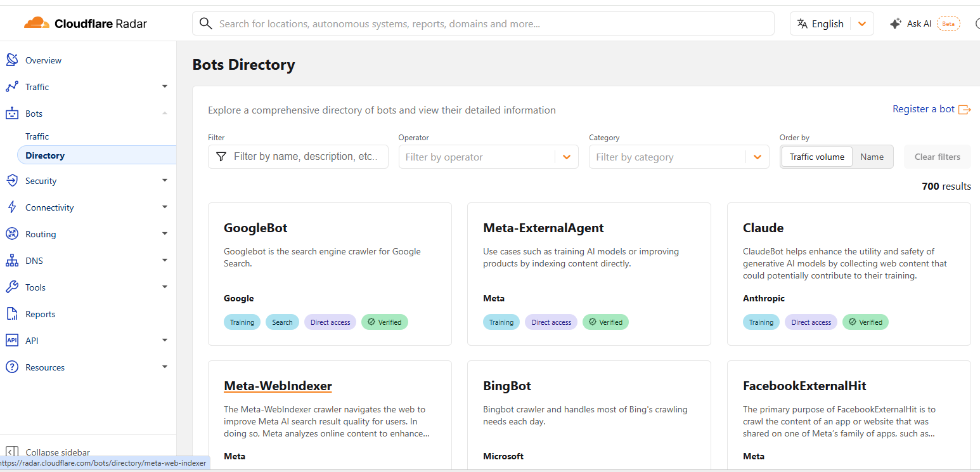Screen dimensions: 980x472
Task: Open the GoogleBot bot page
Action: [x=255, y=228]
